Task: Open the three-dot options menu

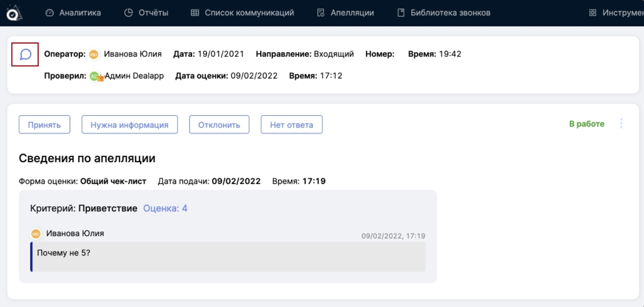Action: (x=621, y=124)
